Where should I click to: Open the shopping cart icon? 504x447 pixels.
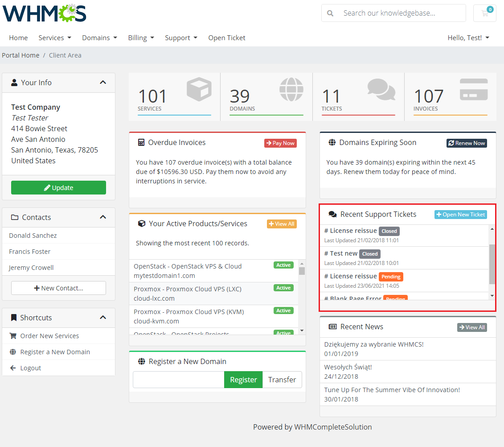click(485, 13)
